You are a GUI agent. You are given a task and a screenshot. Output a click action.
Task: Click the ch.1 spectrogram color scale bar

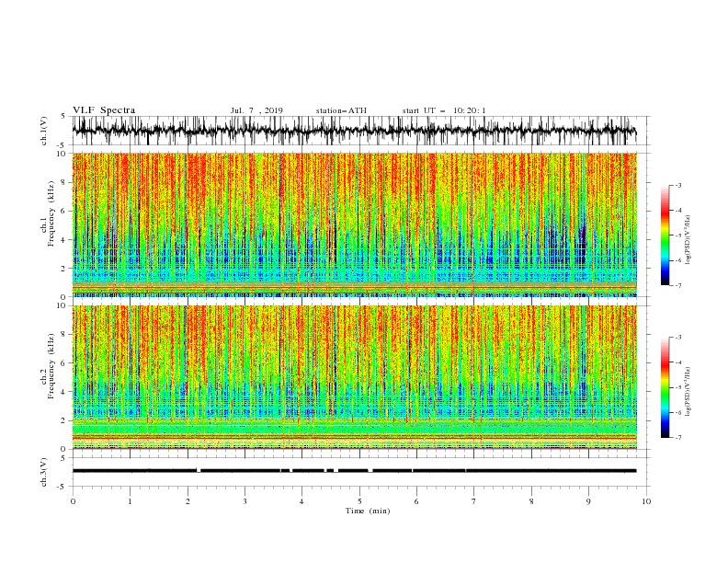click(665, 236)
